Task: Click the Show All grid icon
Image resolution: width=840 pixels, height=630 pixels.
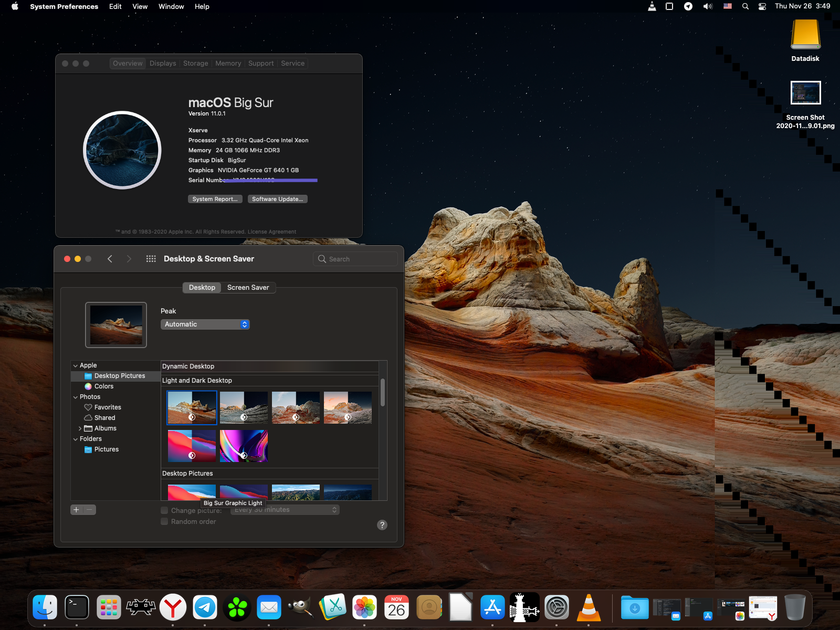Action: coord(151,259)
